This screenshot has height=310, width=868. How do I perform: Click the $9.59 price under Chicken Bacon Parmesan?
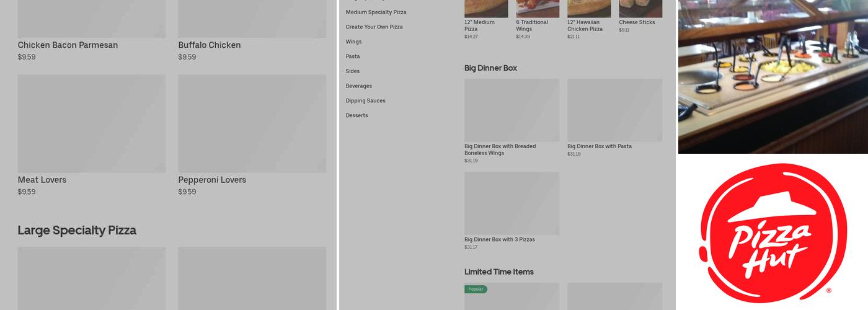click(27, 57)
